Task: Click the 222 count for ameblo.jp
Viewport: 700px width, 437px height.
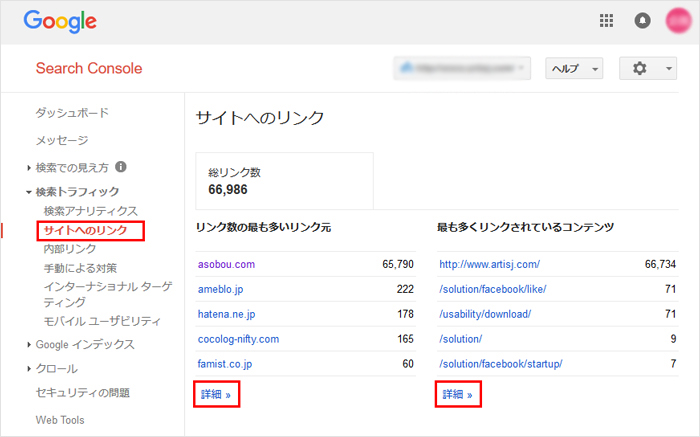Action: (x=405, y=289)
